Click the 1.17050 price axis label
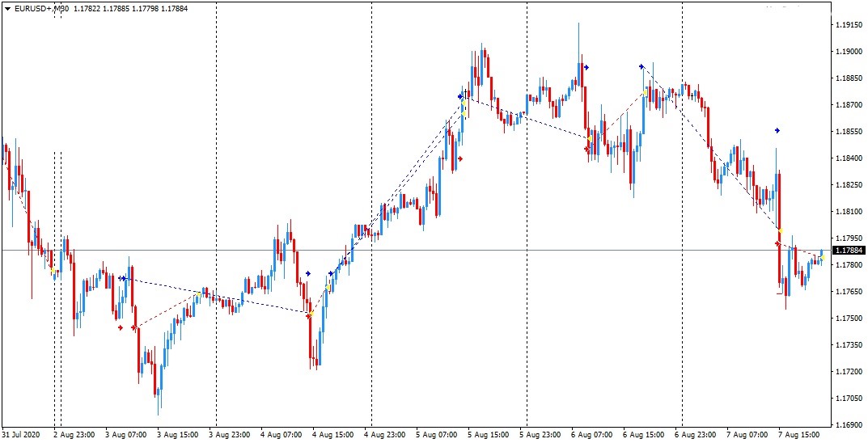Screen dimensions: 868x443 pos(849,399)
